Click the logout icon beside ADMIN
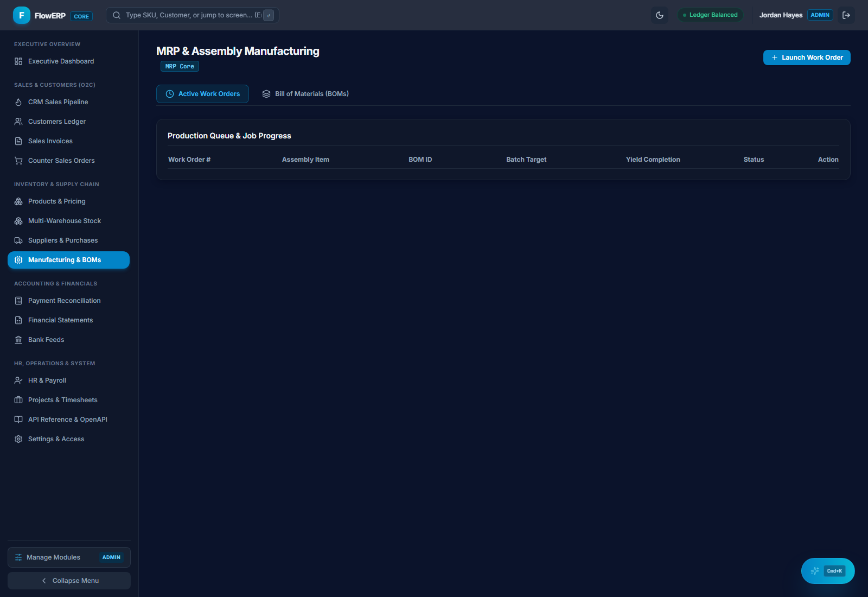The height and width of the screenshot is (597, 868). coord(846,15)
